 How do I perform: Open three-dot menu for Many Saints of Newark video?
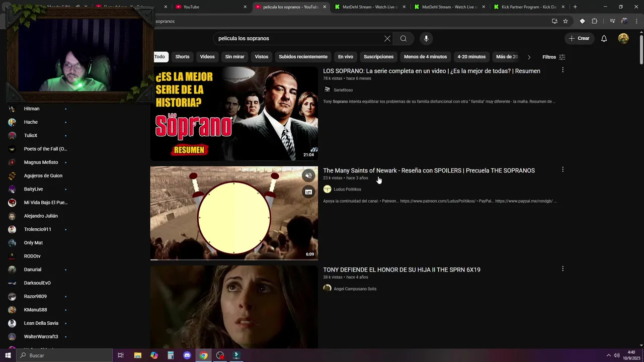562,170
